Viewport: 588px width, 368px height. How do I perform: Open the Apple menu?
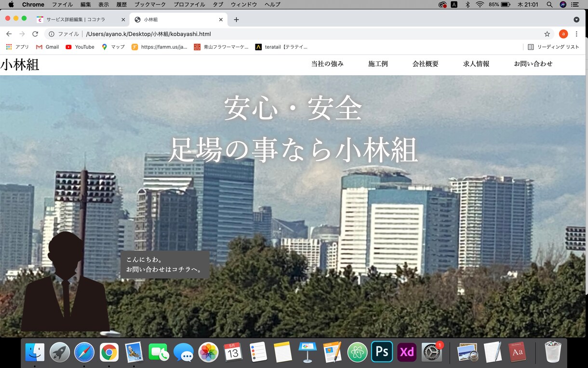pyautogui.click(x=11, y=4)
